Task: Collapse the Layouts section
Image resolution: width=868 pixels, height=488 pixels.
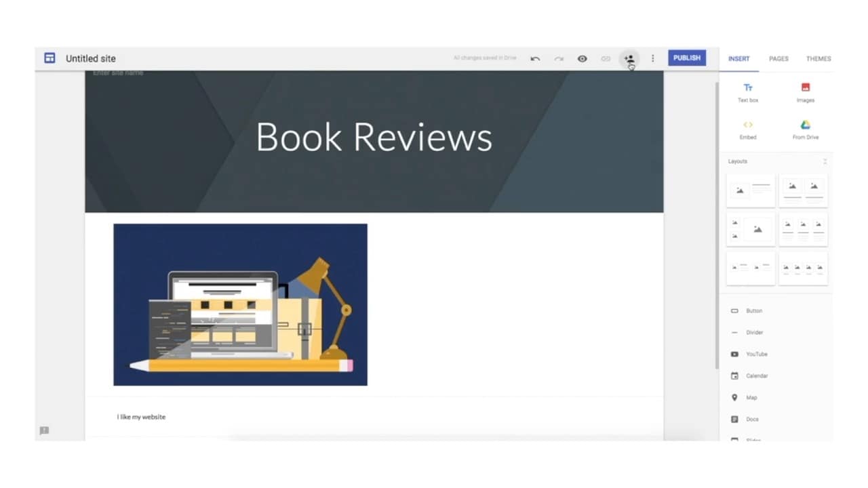Action: click(x=825, y=161)
